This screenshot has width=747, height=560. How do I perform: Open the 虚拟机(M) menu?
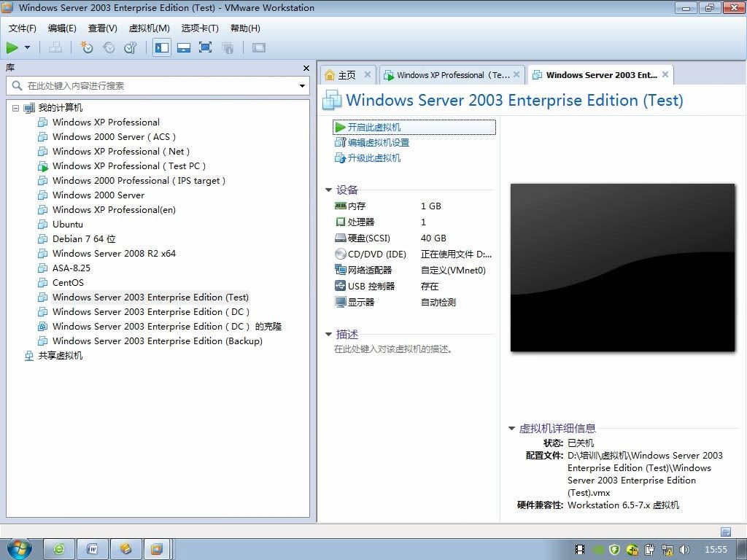pos(149,28)
